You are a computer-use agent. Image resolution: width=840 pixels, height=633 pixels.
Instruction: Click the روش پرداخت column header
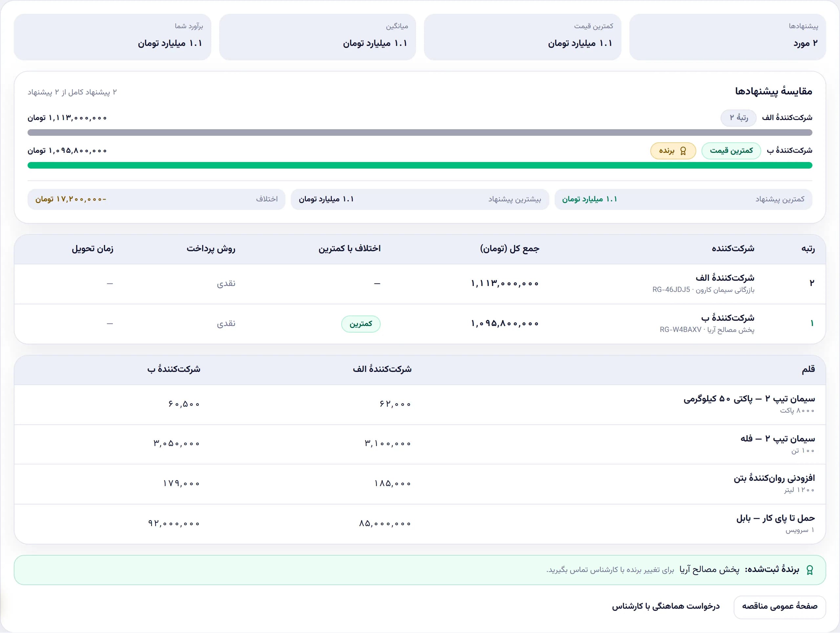coord(211,249)
